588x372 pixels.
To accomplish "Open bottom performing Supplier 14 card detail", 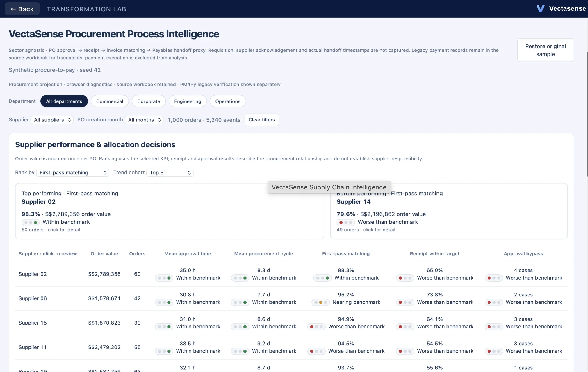I will point(449,211).
